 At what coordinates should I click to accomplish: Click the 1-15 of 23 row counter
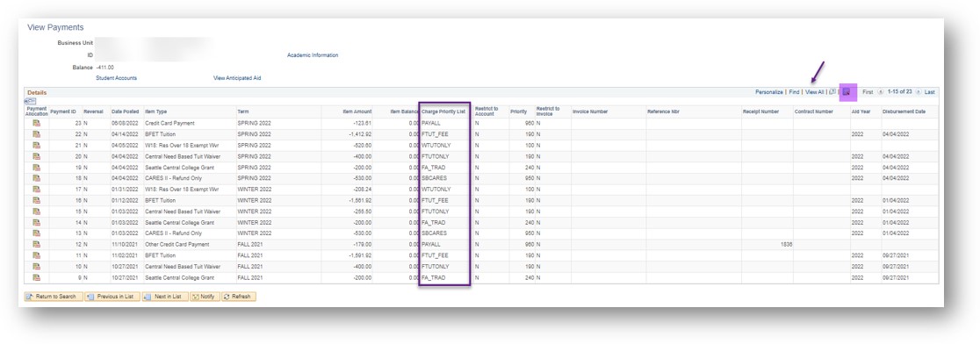pos(899,92)
